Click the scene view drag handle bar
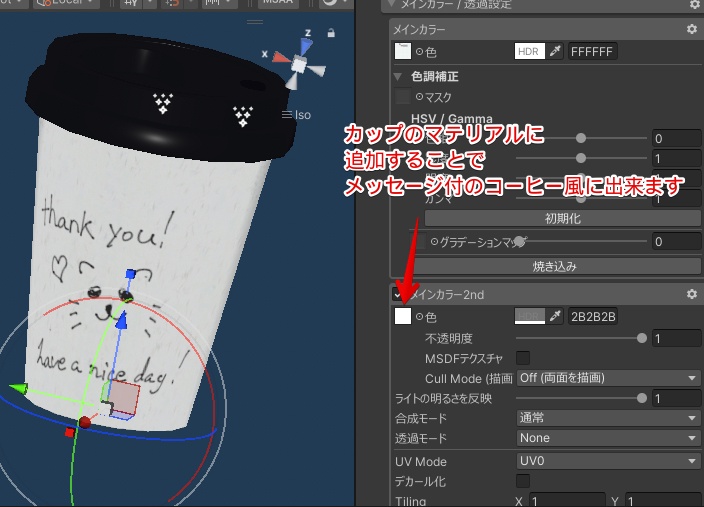The height and width of the screenshot is (507, 704). (x=255, y=22)
